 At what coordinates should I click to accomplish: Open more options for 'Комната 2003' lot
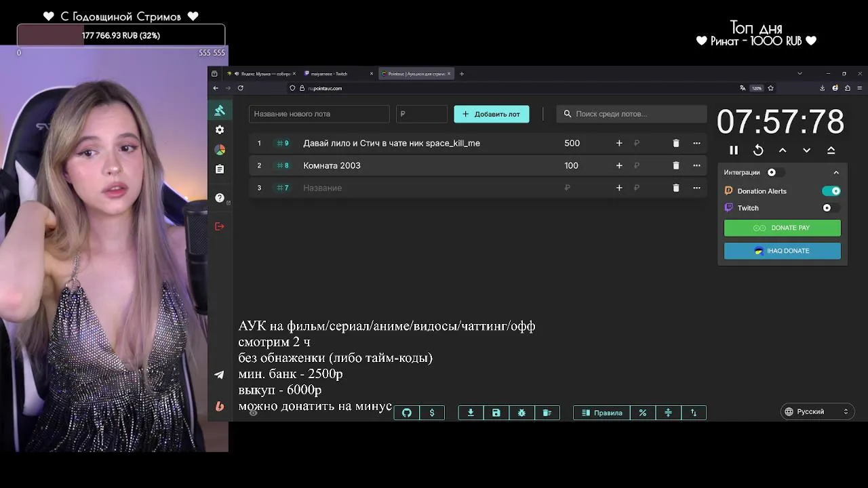(696, 165)
